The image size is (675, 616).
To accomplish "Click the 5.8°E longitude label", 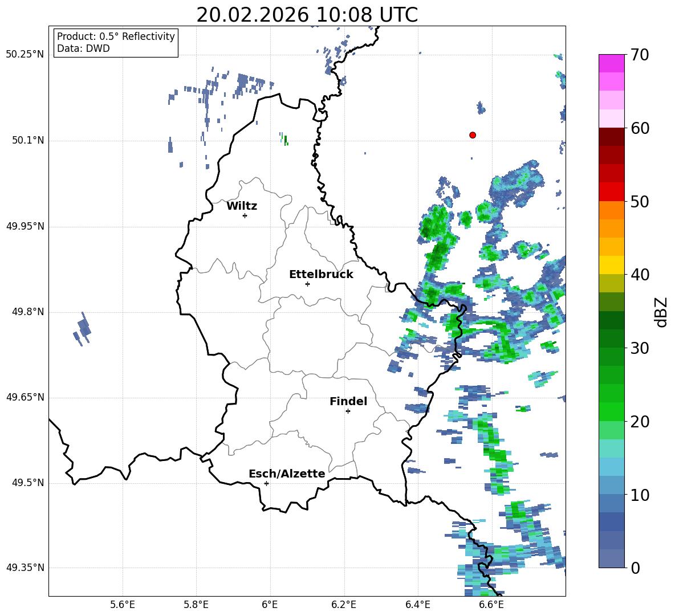I will [x=196, y=605].
